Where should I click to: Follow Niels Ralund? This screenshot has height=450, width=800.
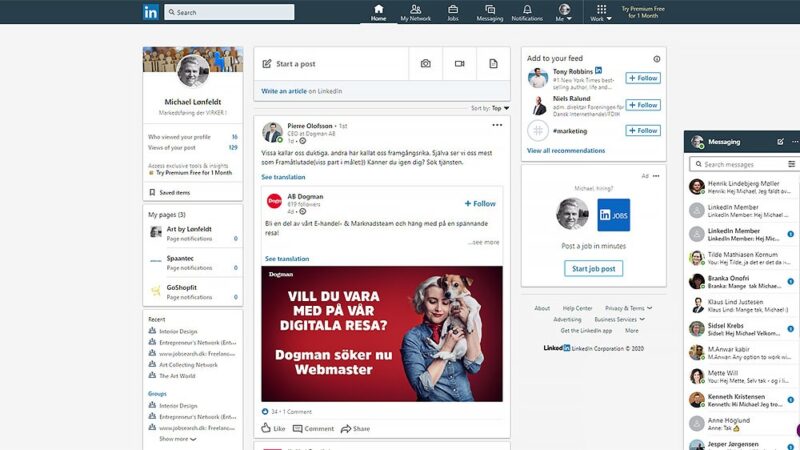(643, 105)
